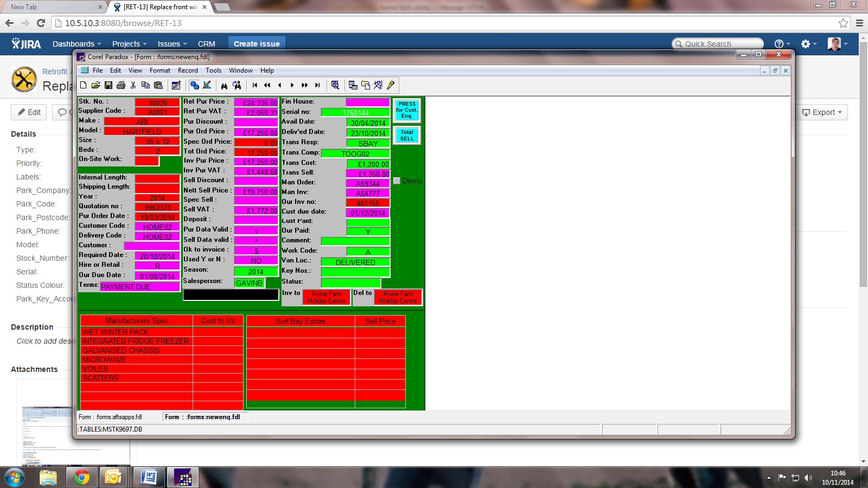Open the Export dropdown
This screenshot has height=488, width=868.
click(x=823, y=112)
